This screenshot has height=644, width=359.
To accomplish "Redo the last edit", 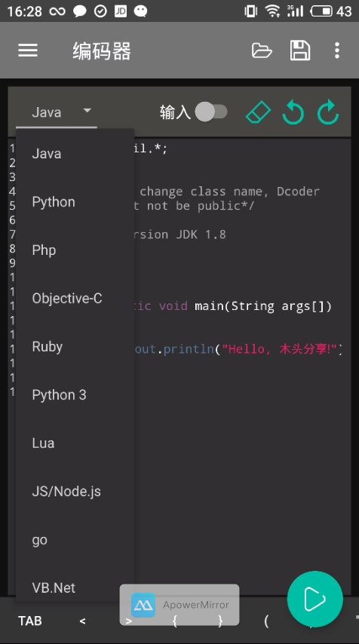I will 328,112.
